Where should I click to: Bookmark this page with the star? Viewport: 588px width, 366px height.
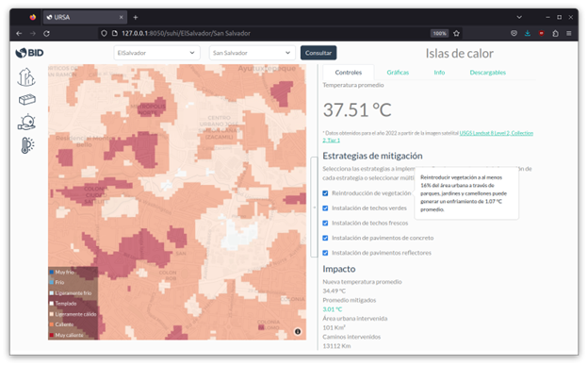click(x=456, y=33)
